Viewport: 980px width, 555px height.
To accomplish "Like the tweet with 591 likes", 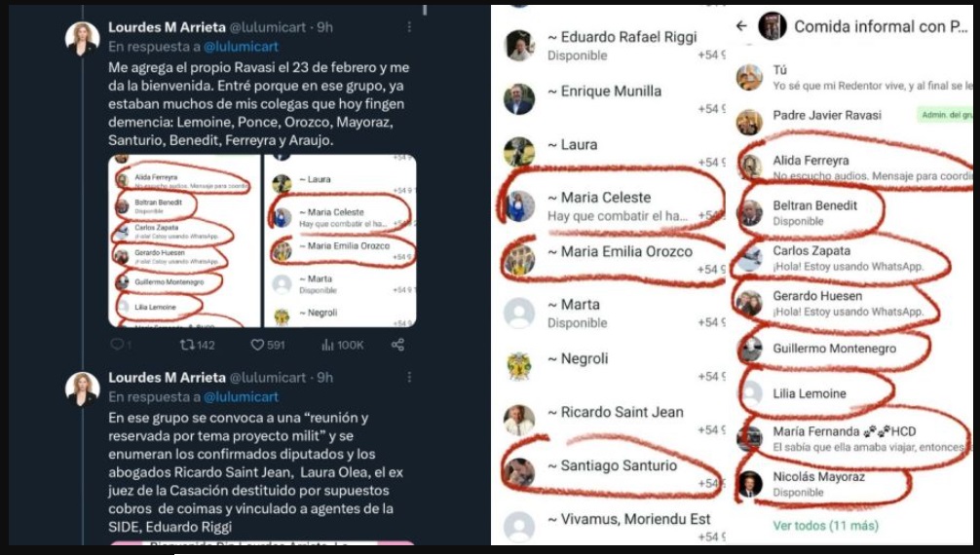I will (258, 344).
